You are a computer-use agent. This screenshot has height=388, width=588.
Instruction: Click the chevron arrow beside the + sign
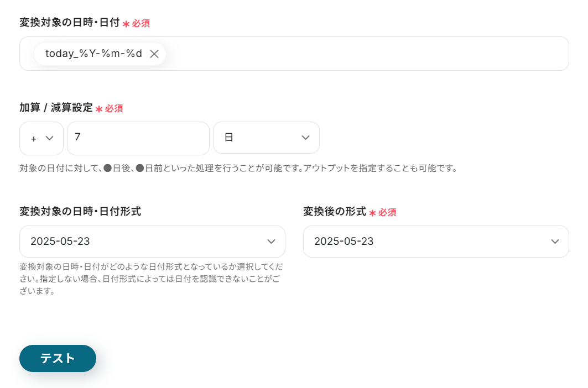pos(50,138)
